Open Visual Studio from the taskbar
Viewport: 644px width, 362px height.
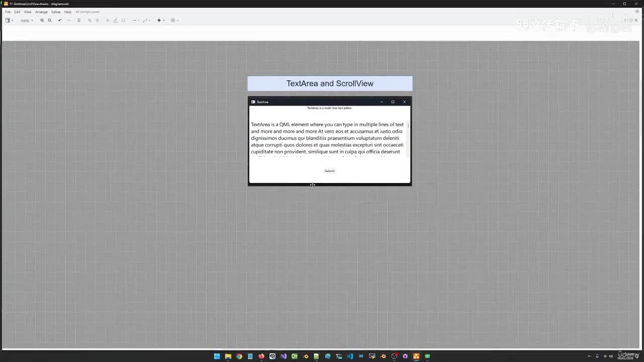[283, 356]
